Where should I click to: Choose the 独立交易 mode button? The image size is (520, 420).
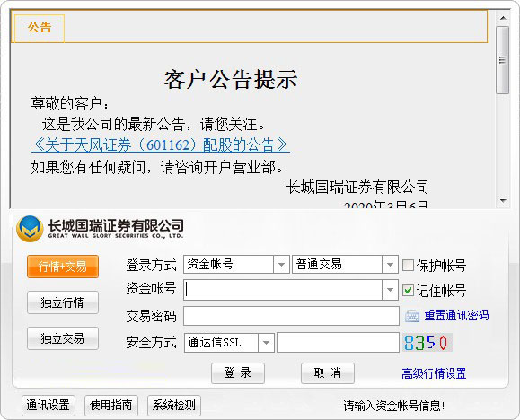click(x=63, y=338)
